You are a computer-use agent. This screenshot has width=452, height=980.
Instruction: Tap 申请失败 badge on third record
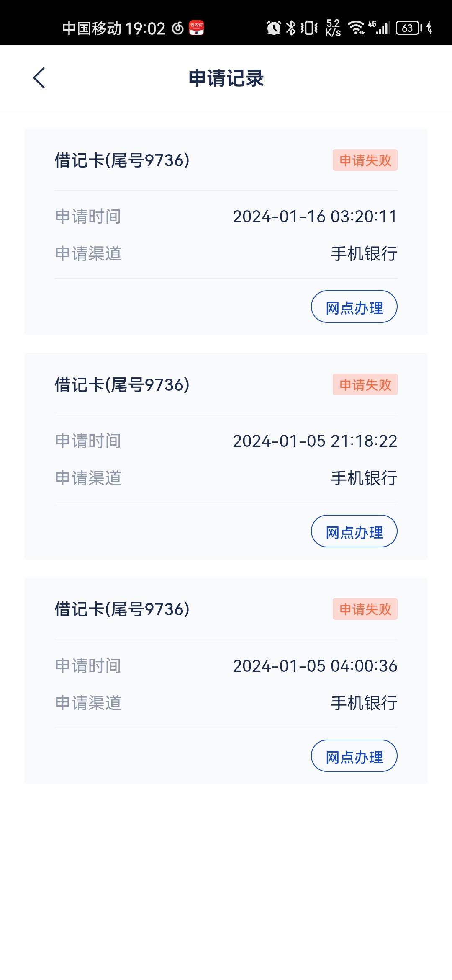tap(365, 609)
